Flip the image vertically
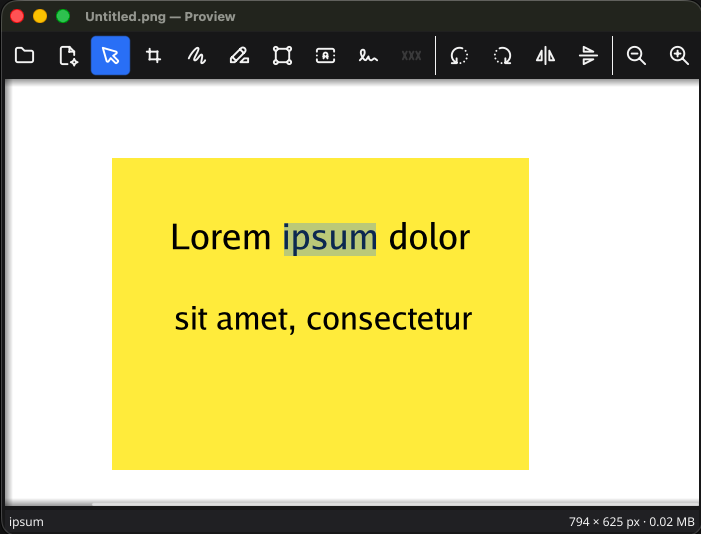This screenshot has height=534, width=701. tap(588, 56)
